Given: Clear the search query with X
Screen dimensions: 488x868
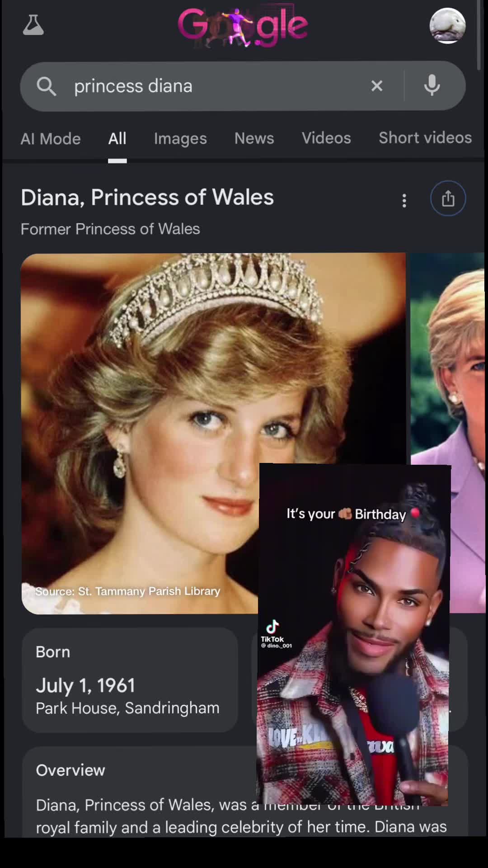Looking at the screenshot, I should click(x=377, y=86).
